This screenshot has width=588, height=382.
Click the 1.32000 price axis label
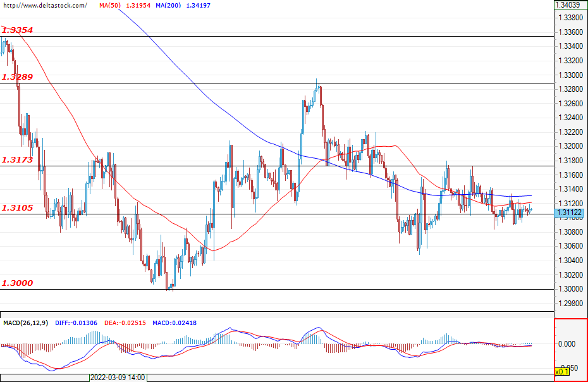click(x=571, y=146)
